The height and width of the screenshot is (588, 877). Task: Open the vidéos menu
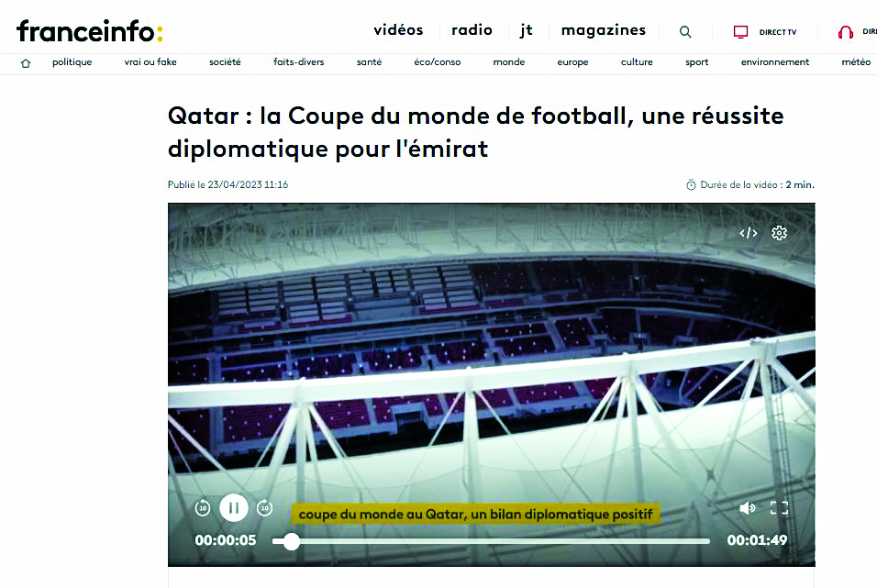click(x=398, y=30)
